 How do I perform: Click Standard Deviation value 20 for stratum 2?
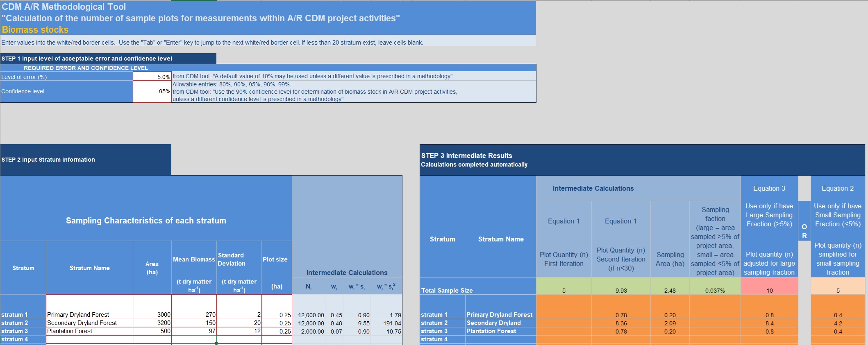coord(239,323)
